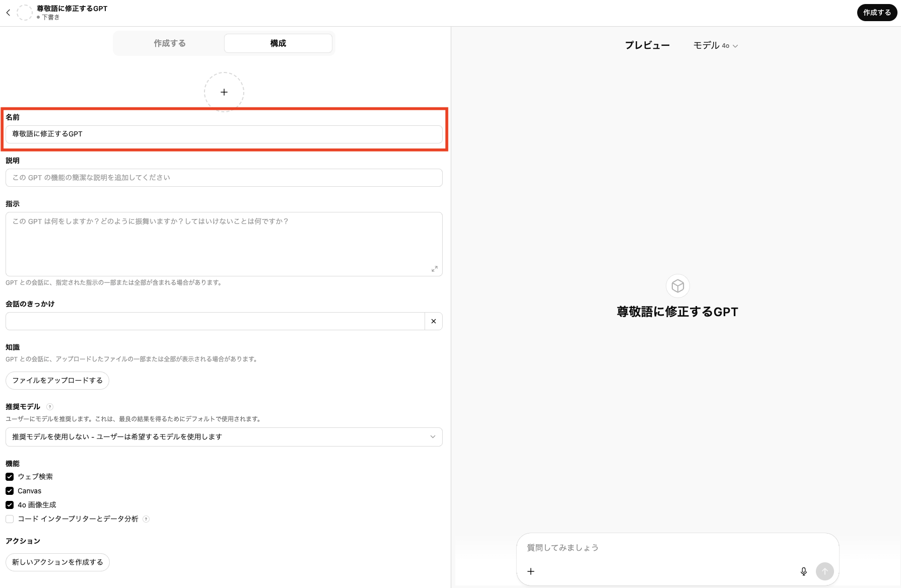Image resolution: width=901 pixels, height=588 pixels.
Task: Click the black 作成する button at top right
Action: 877,13
